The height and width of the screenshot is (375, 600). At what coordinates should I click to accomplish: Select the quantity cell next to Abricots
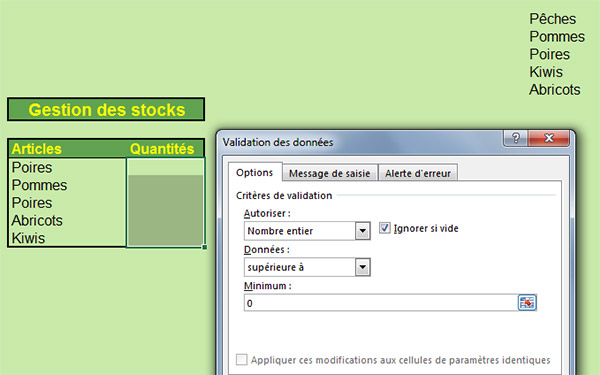click(165, 220)
